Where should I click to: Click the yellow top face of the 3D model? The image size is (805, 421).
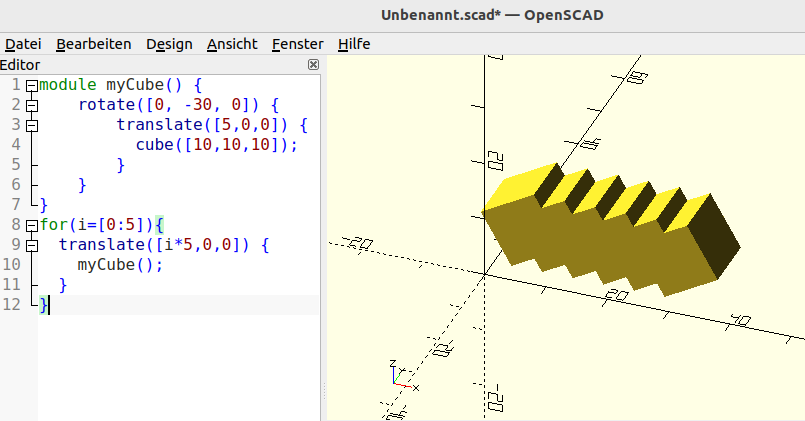(525, 187)
